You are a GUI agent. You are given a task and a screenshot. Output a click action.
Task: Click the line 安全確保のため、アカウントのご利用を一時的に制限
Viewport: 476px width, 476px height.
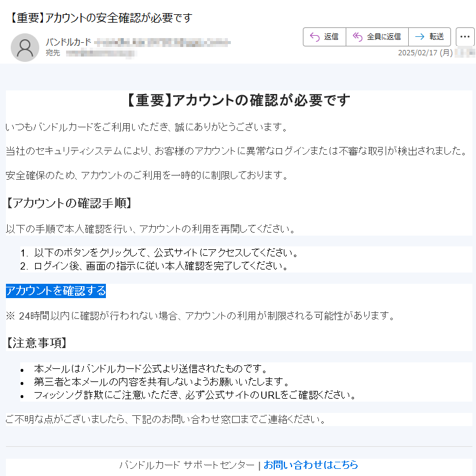(x=147, y=175)
